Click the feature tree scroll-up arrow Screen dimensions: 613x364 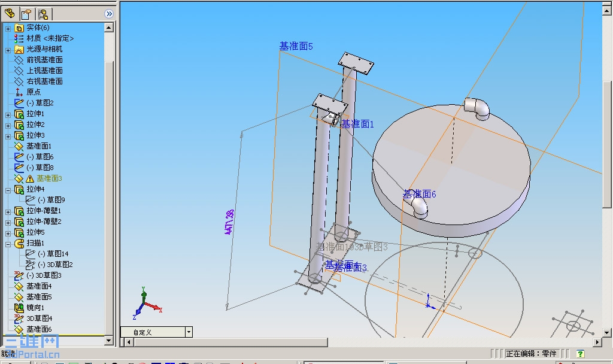pos(109,28)
